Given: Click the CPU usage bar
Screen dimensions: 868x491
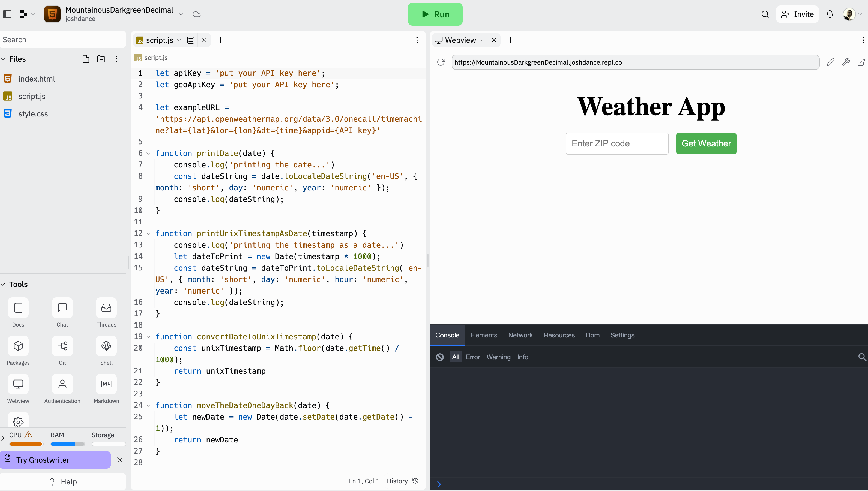Looking at the screenshot, I should point(26,444).
